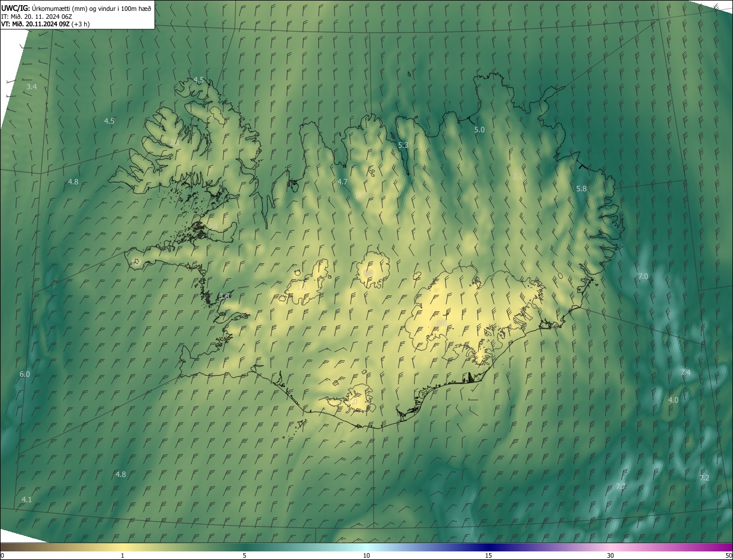Select the 7.7 value label on the map
733x560 pixels.
pos(620,486)
